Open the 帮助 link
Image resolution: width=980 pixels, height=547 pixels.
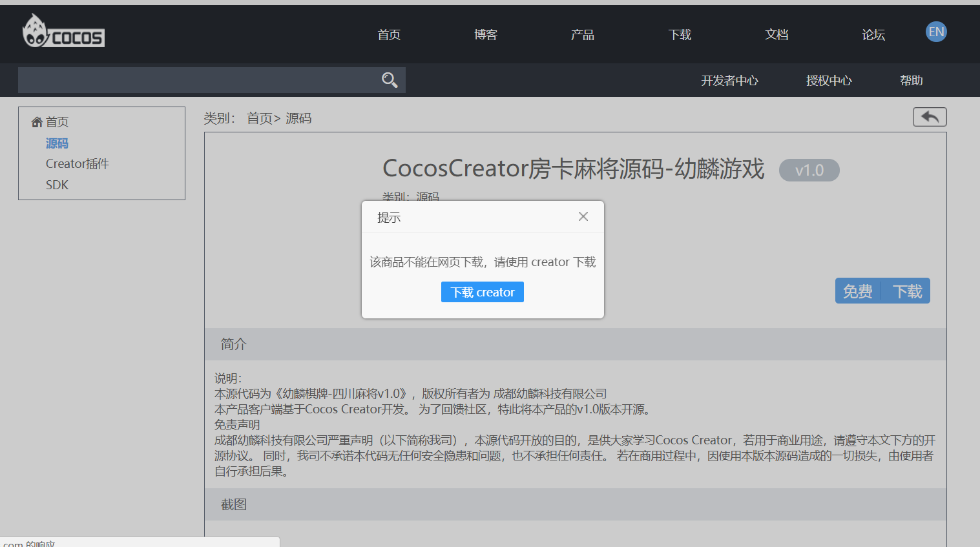pos(912,81)
